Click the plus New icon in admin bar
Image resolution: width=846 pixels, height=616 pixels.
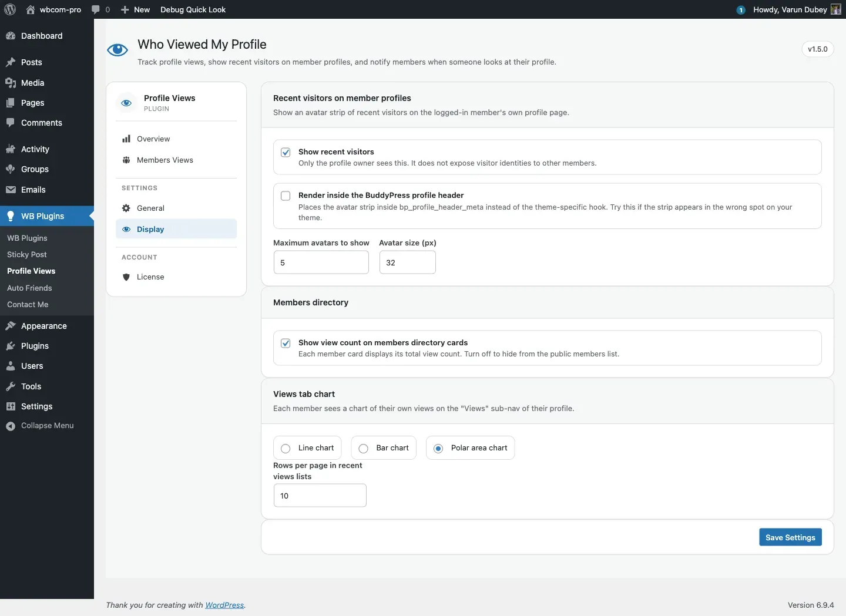[125, 9]
